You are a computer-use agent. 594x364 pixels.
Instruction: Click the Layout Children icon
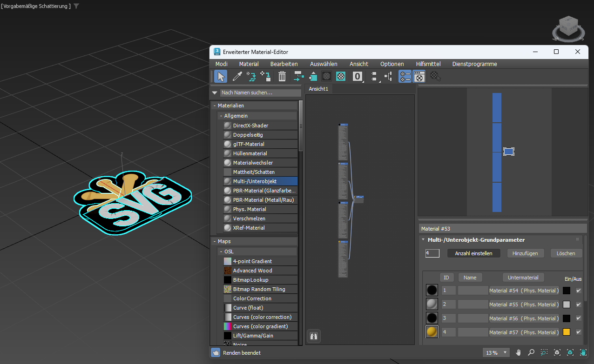click(x=388, y=76)
